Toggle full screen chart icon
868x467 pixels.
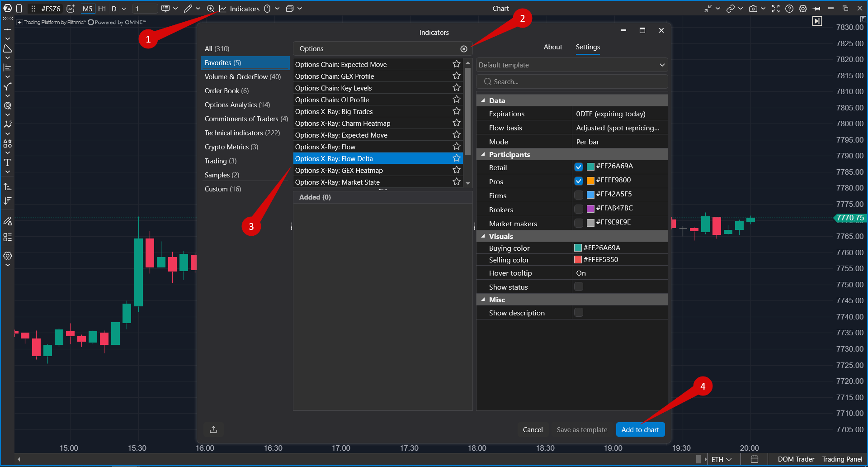tap(776, 9)
